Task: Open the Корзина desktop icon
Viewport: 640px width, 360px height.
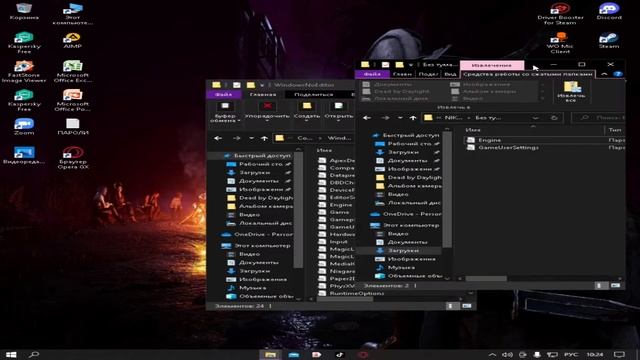Action: click(x=24, y=11)
